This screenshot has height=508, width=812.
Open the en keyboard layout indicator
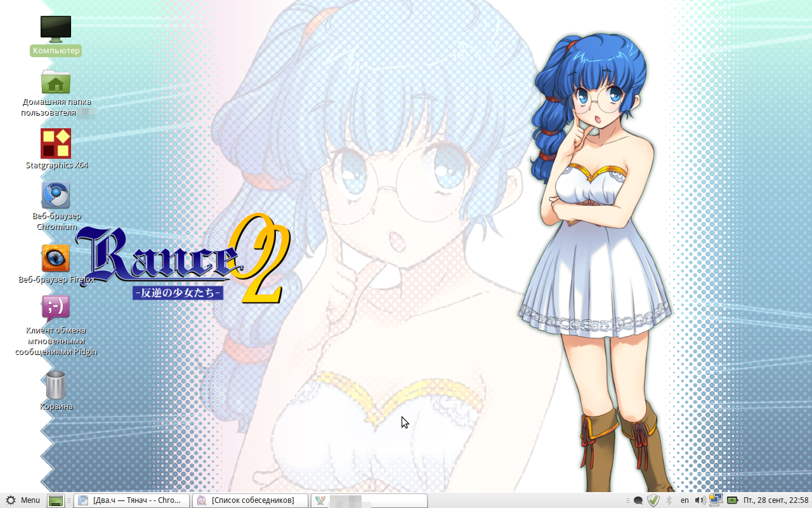coord(684,500)
